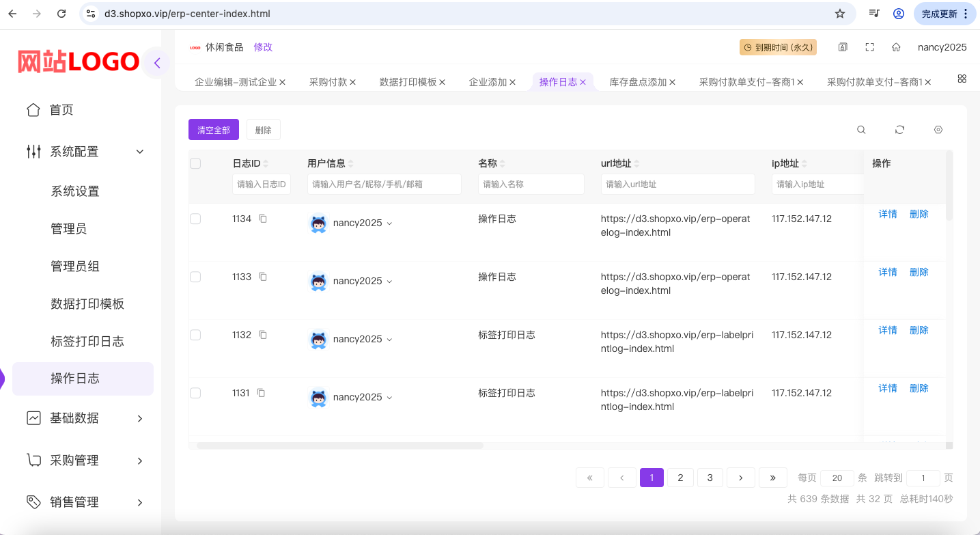Tick the checkbox for log 1132
Image resolution: width=980 pixels, height=535 pixels.
pos(195,335)
